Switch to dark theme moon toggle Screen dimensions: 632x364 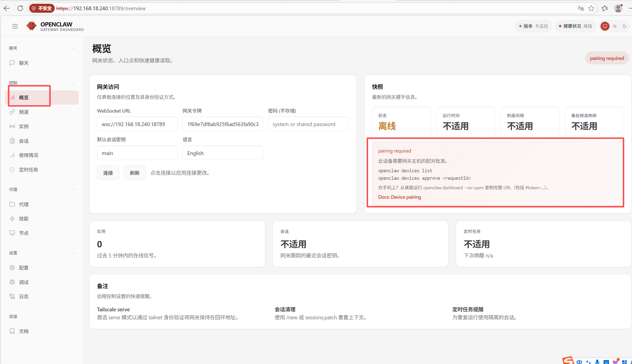[624, 26]
